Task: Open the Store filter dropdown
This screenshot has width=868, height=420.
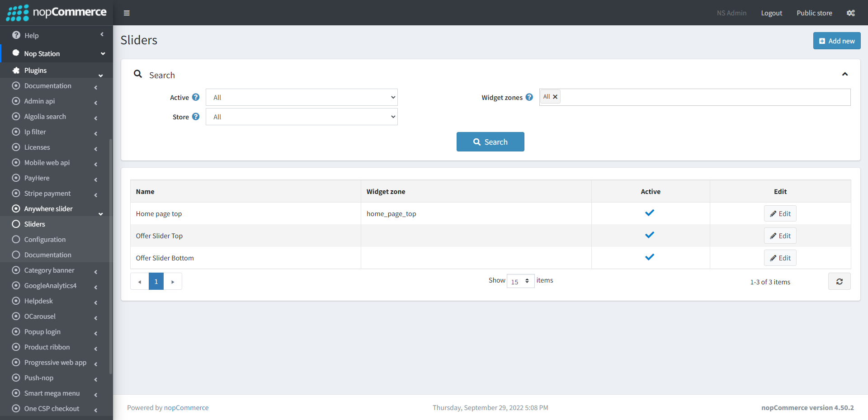Action: [302, 117]
